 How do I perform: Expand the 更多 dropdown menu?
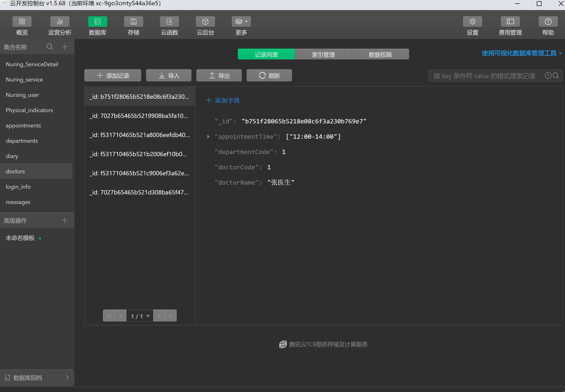coord(241,22)
